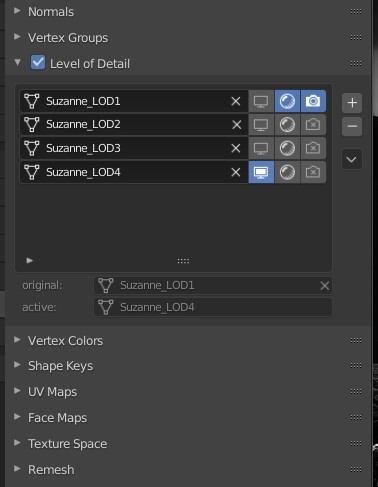
Task: Click the Suzanne_LOD2 mesh icon in list
Action: [x=32, y=124]
